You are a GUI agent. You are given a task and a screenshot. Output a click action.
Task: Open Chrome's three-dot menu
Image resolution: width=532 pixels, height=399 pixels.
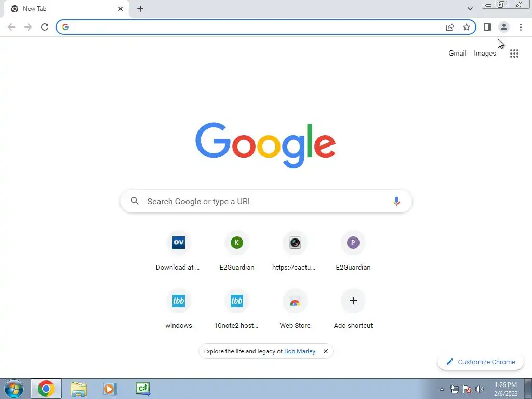pyautogui.click(x=521, y=27)
